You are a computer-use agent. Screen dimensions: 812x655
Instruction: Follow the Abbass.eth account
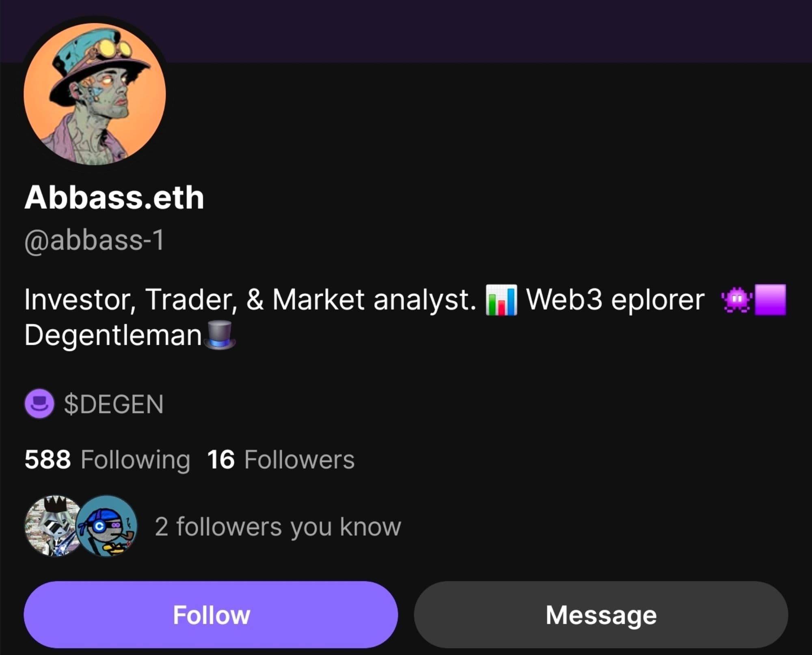tap(211, 614)
